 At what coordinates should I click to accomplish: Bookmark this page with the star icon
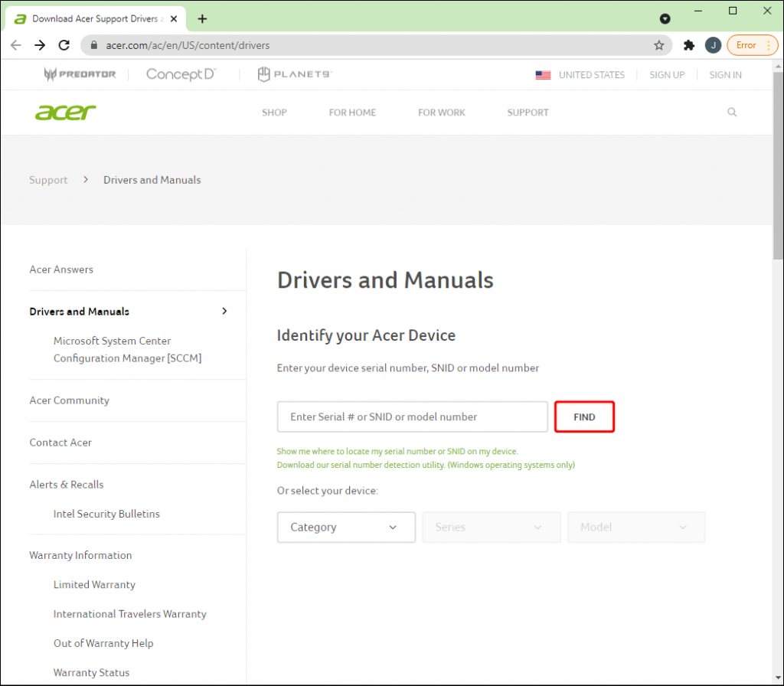point(658,45)
